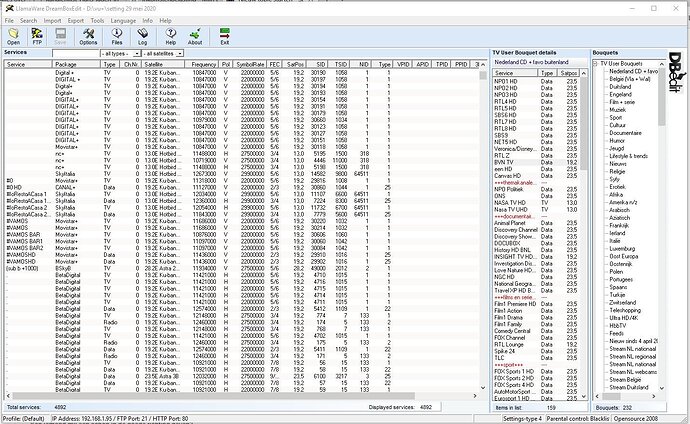Screen dimensions: 690x424
Task: Click the Bouquets tree vertical scrollbar
Action: (662, 226)
